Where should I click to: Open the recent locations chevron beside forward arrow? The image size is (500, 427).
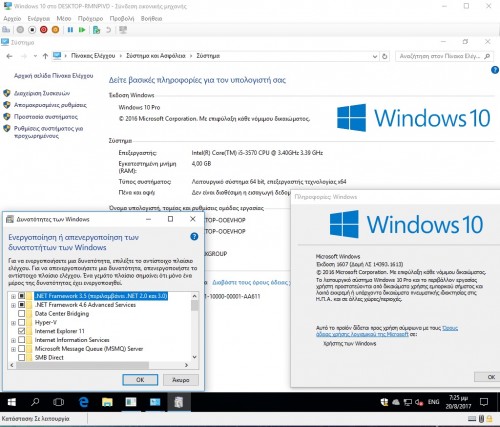tap(35, 56)
